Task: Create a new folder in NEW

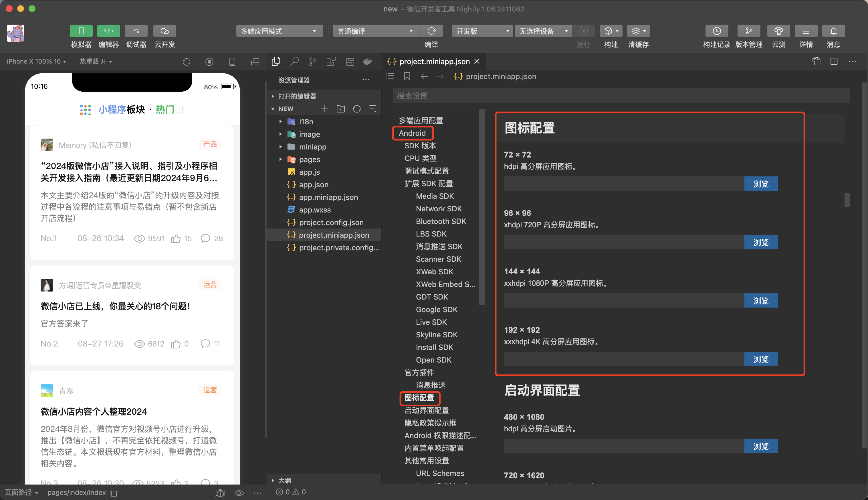Action: click(341, 109)
